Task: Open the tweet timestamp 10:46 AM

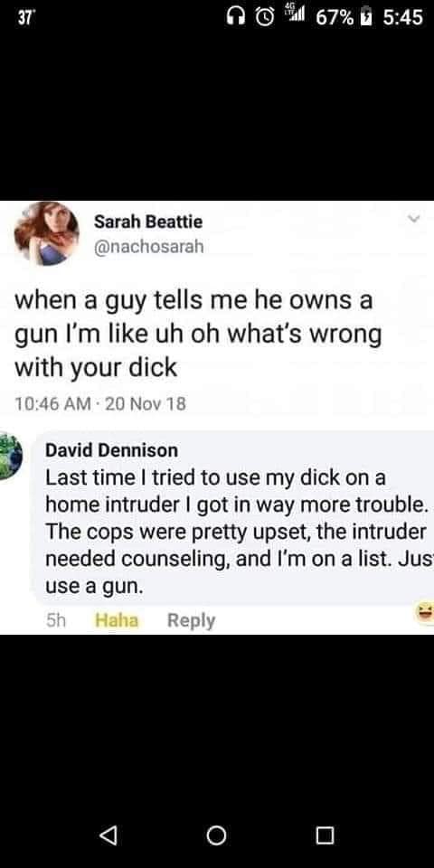Action: tap(53, 404)
